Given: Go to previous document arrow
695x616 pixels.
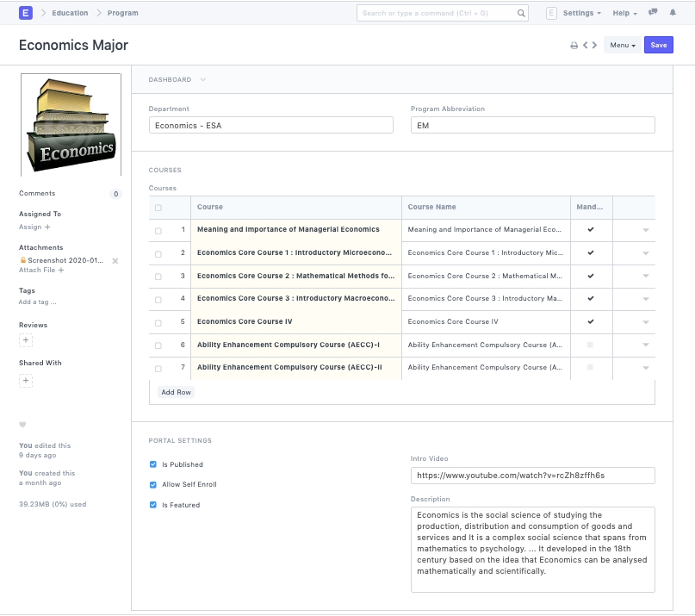Looking at the screenshot, I should click(585, 46).
